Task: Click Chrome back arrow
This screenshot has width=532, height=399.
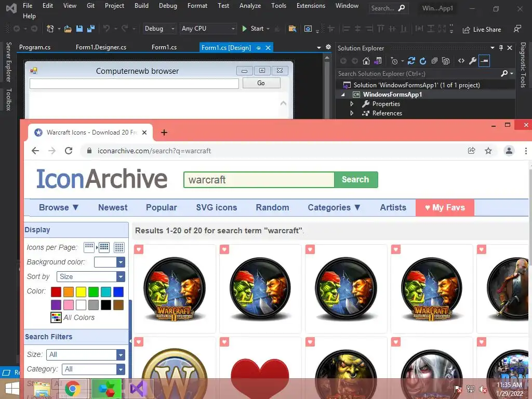Action: (35, 151)
